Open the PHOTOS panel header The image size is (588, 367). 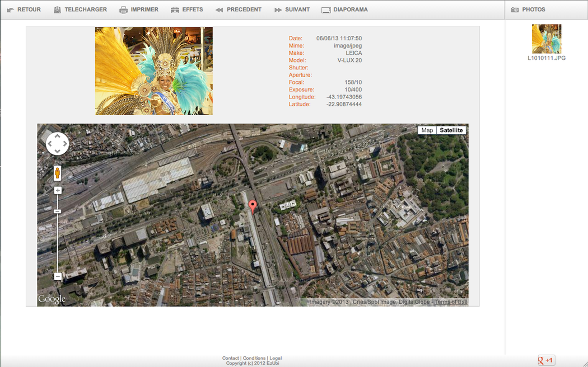point(533,10)
